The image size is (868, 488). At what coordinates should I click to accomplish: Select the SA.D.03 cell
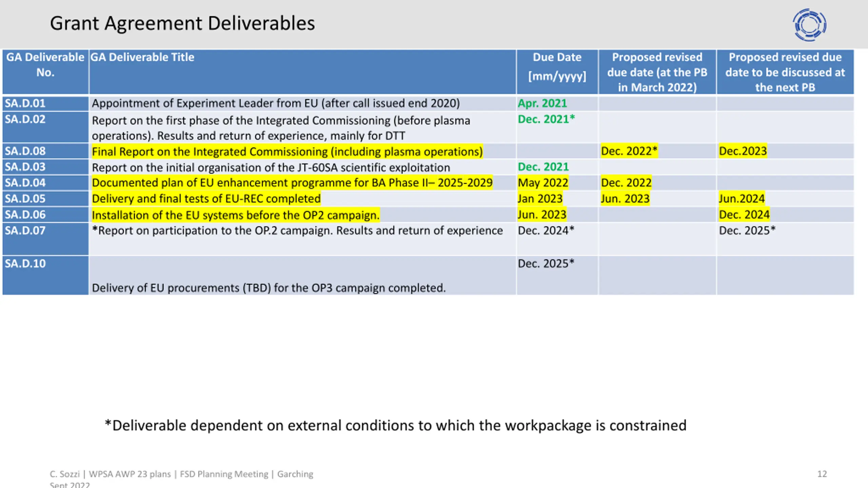click(45, 167)
